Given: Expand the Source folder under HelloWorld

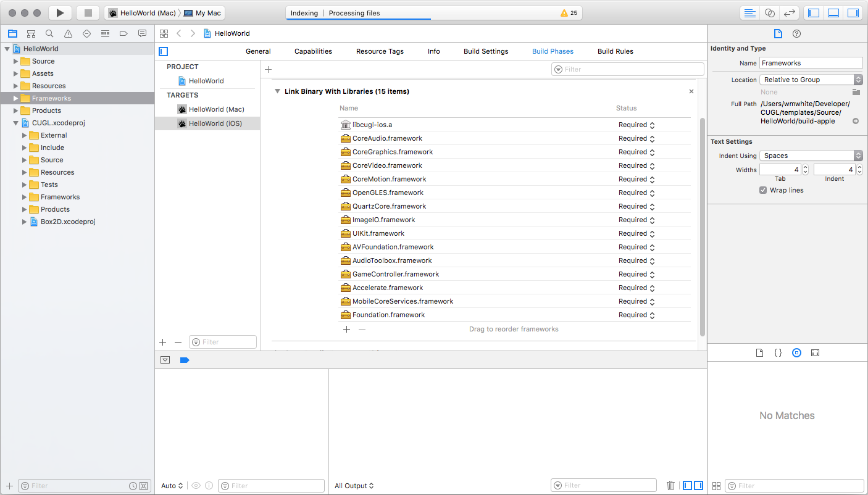Looking at the screenshot, I should coord(16,61).
